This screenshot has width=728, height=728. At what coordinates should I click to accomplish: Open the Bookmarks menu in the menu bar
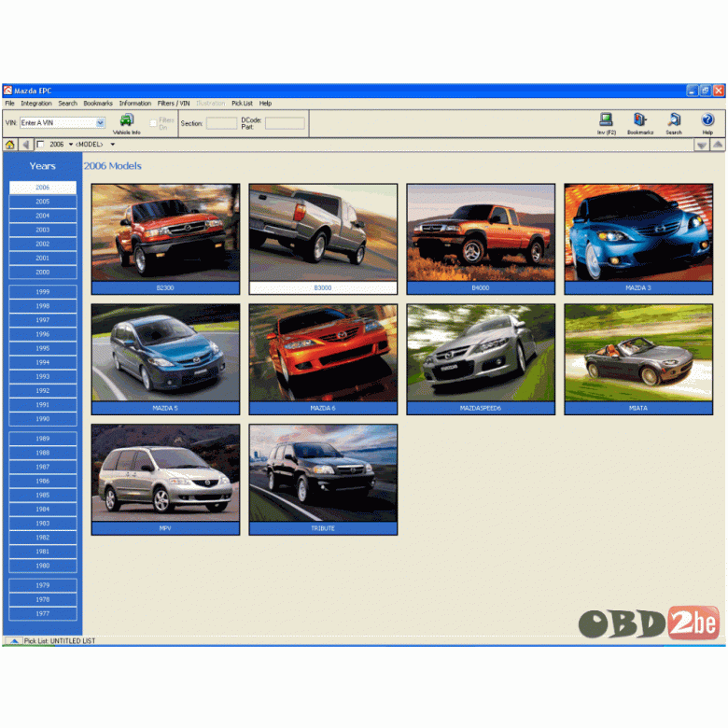pos(98,104)
